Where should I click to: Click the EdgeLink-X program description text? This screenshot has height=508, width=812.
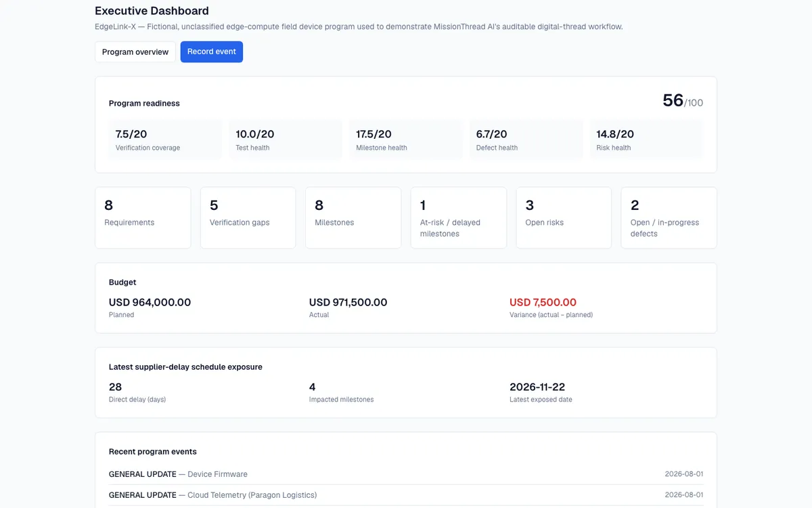pyautogui.click(x=359, y=27)
